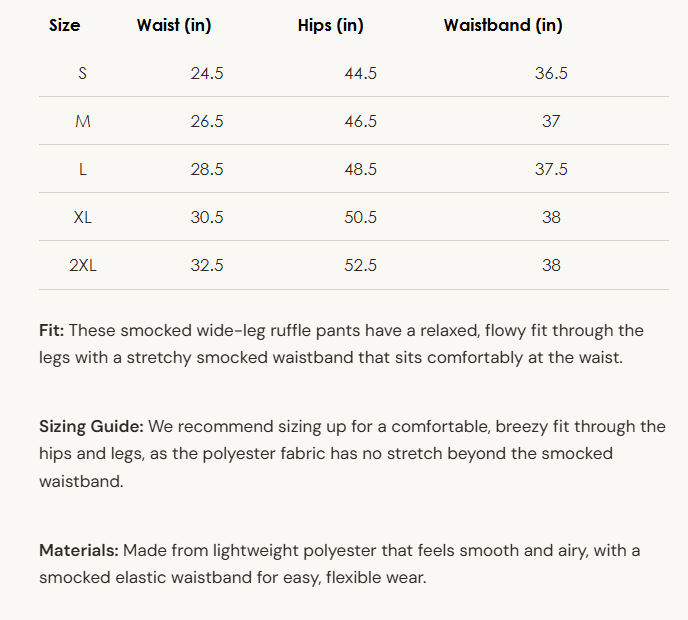Click the Size column header
Screen dimensions: 688x620
click(64, 25)
